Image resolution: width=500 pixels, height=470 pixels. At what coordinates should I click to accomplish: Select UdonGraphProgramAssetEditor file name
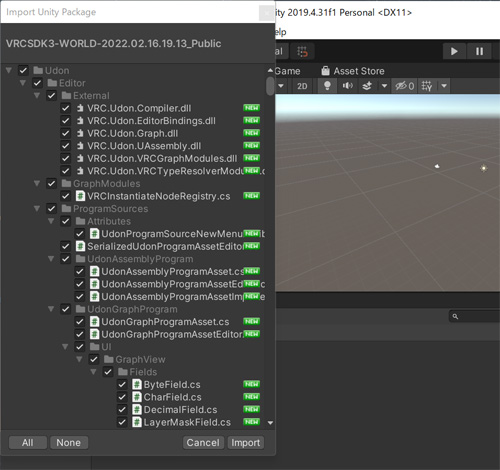[172, 334]
